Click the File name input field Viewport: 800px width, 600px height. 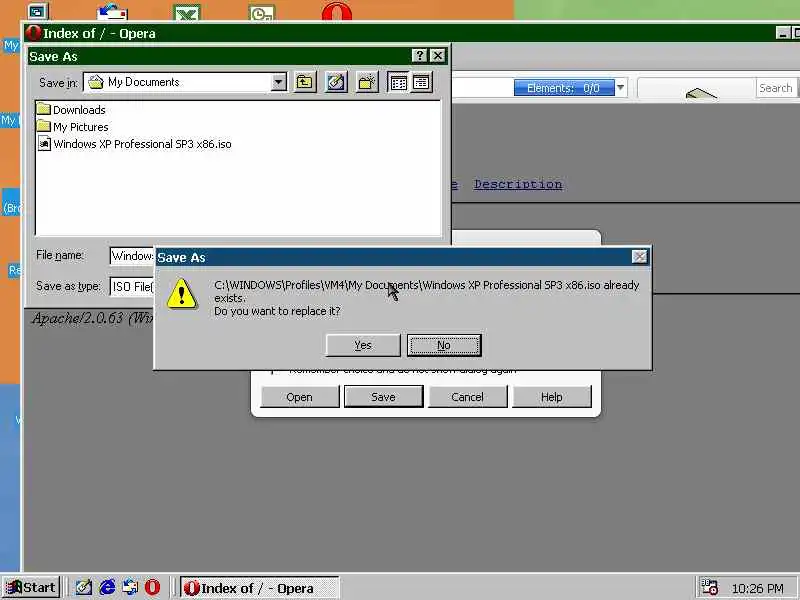[x=132, y=256]
